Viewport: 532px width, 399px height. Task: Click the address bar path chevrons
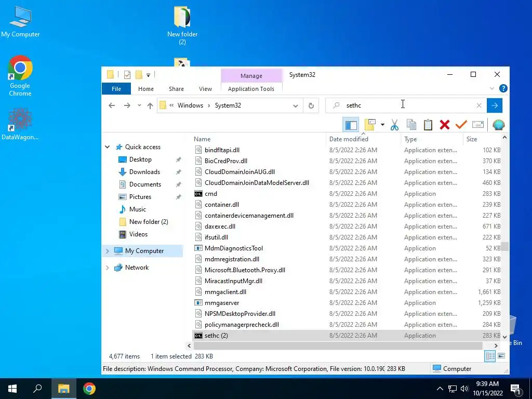coord(171,105)
